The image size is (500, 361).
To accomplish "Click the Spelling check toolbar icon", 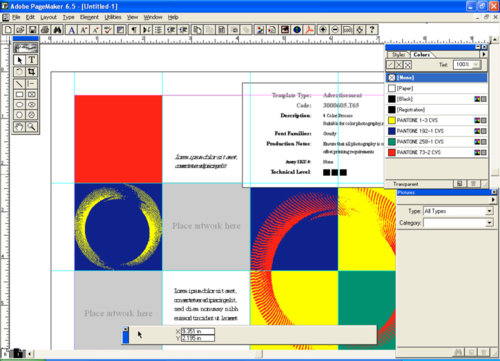I will pos(108,30).
